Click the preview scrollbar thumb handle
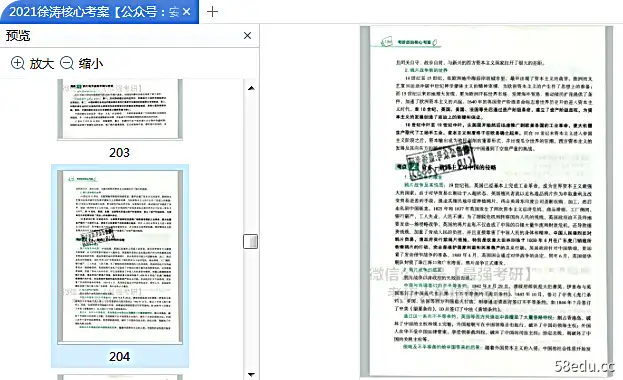 [x=250, y=241]
